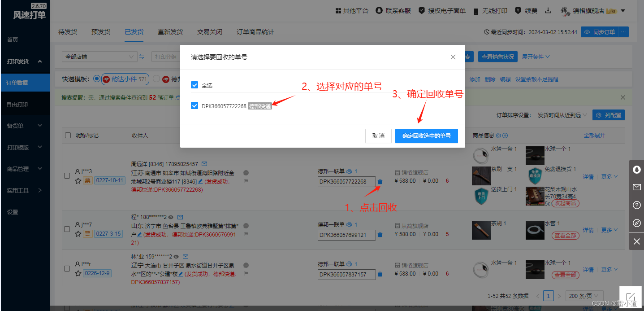This screenshot has height=311, width=644.
Task: Click the 列配置 button
Action: [x=609, y=115]
